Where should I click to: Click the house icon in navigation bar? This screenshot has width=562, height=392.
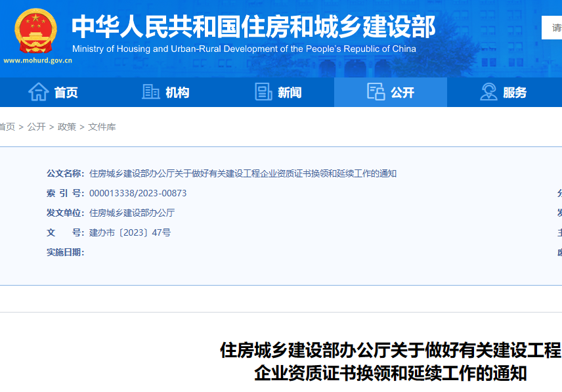[39, 92]
